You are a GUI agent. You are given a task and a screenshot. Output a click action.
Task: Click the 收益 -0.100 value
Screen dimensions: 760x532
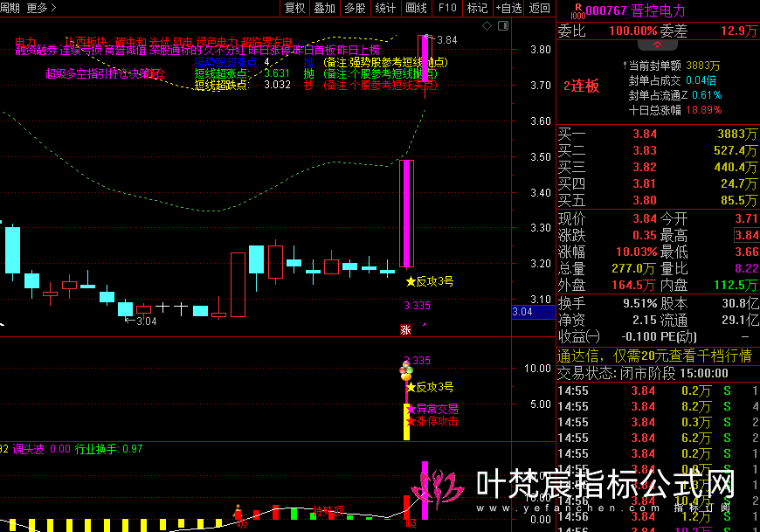638,336
